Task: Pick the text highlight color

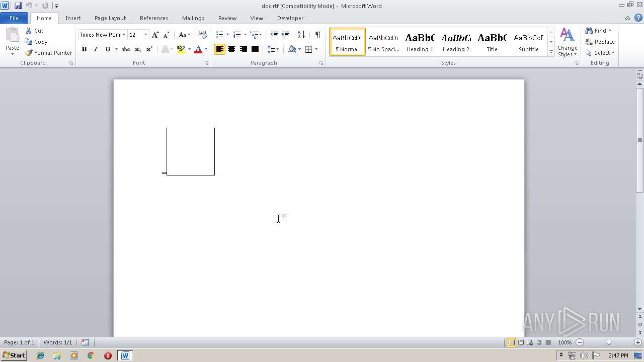Action: [x=181, y=49]
